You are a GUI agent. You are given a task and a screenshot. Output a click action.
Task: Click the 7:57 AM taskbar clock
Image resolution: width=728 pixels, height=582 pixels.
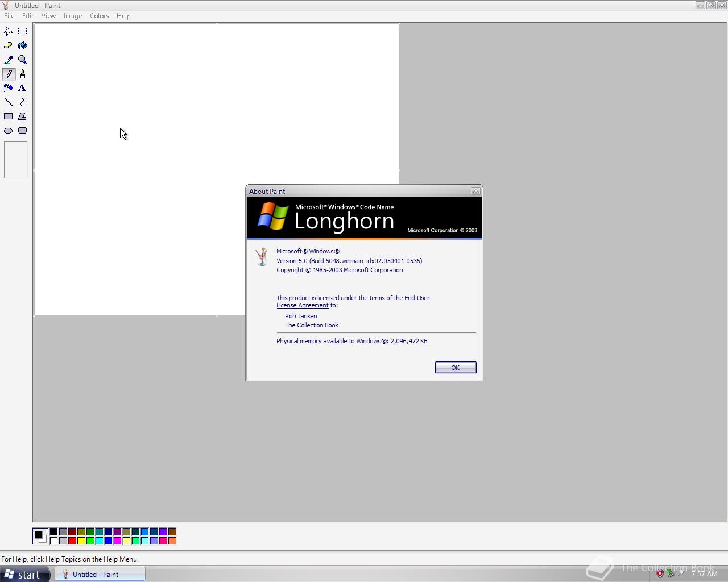coord(704,574)
